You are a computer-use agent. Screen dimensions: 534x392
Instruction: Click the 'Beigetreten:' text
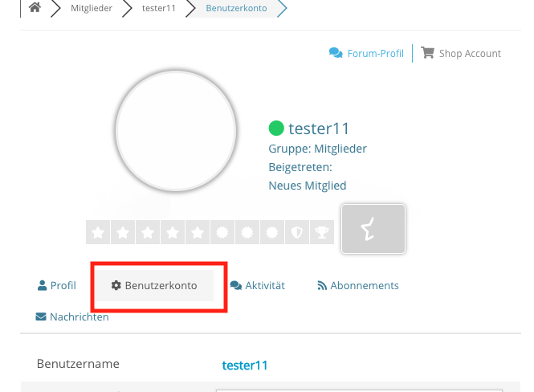pos(300,167)
